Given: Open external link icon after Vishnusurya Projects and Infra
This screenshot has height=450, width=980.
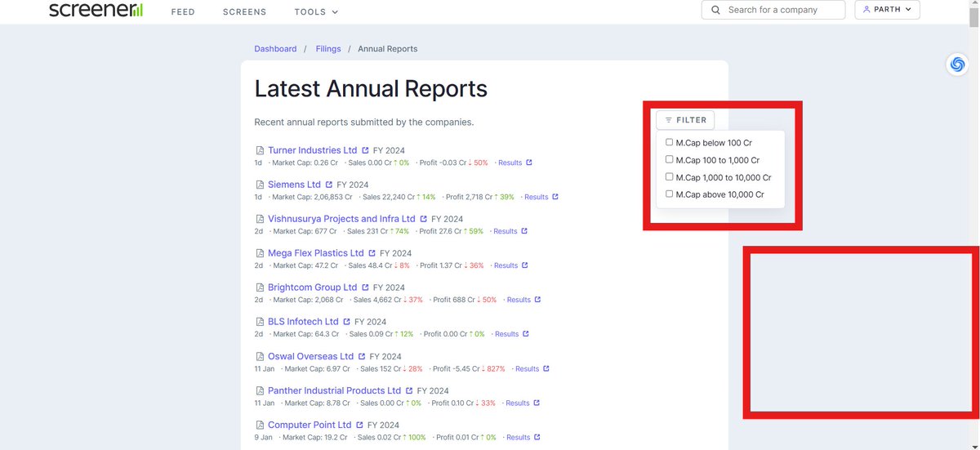Looking at the screenshot, I should 423,219.
